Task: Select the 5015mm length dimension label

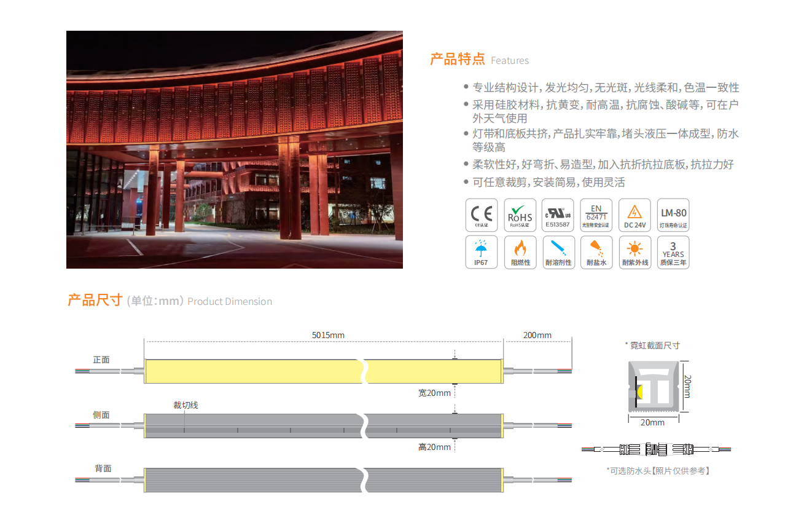Action: coord(328,335)
